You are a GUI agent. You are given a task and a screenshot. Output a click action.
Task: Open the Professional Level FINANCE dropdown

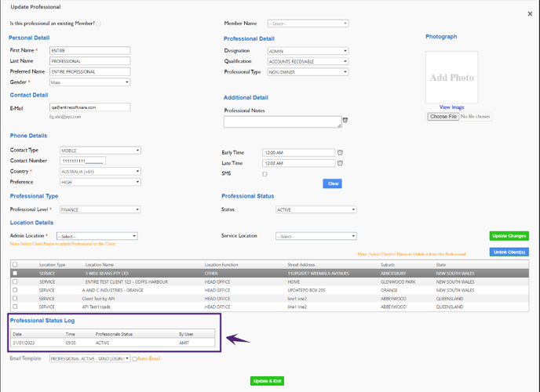click(100, 209)
